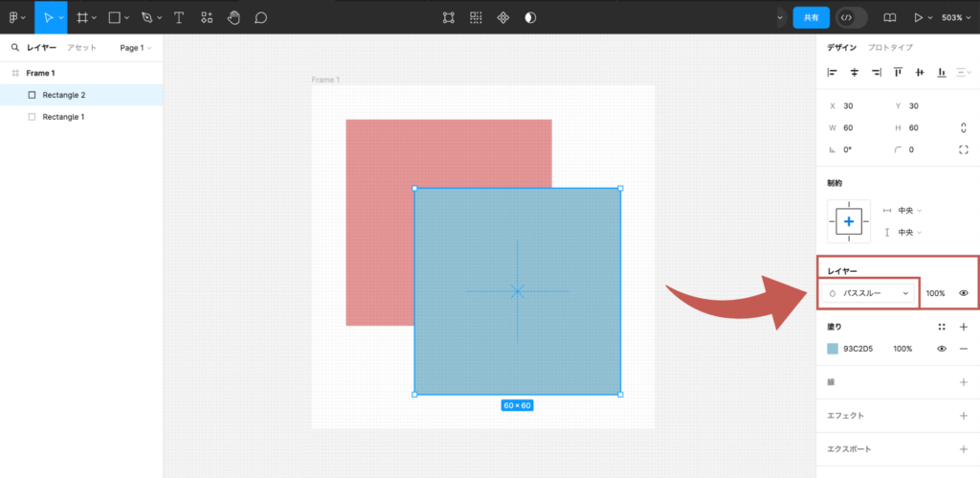The image size is (980, 478).
Task: Select the Text tool
Action: pos(178,17)
